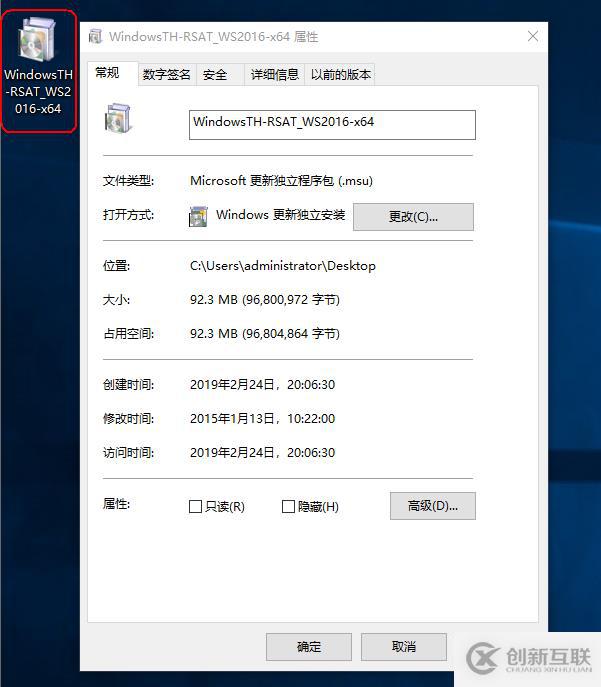Click the title bar package icon

(95, 36)
